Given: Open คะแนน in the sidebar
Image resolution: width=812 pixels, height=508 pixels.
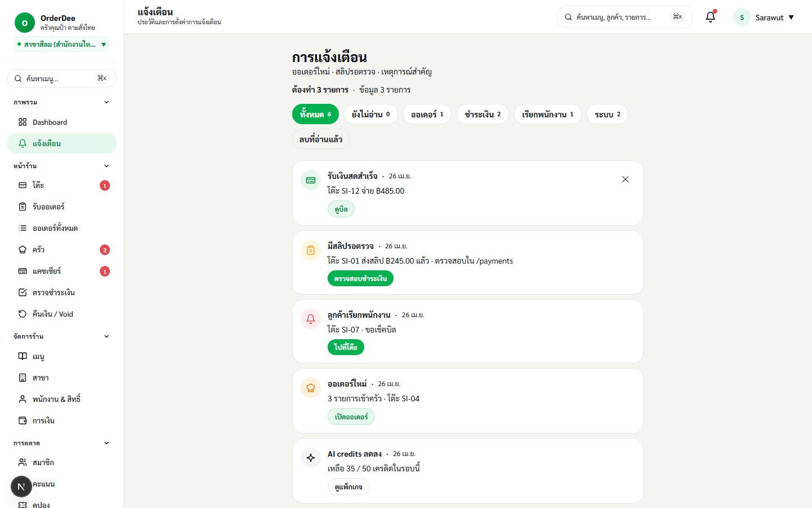Looking at the screenshot, I should pos(61,484).
